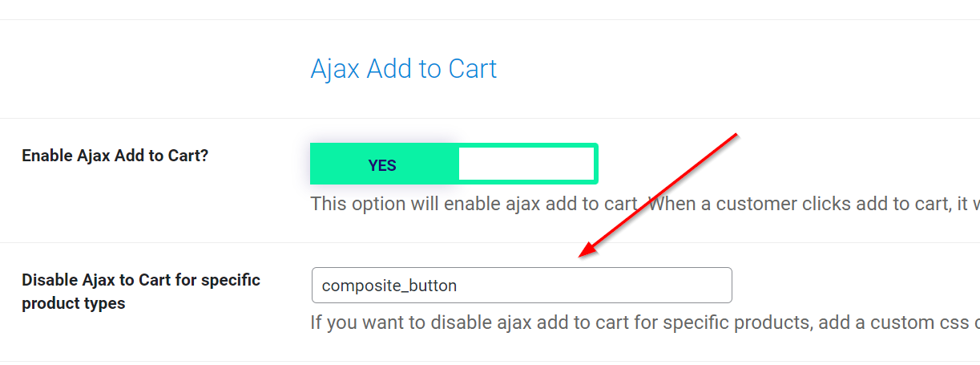Place cursor on the composite_button text

click(389, 286)
